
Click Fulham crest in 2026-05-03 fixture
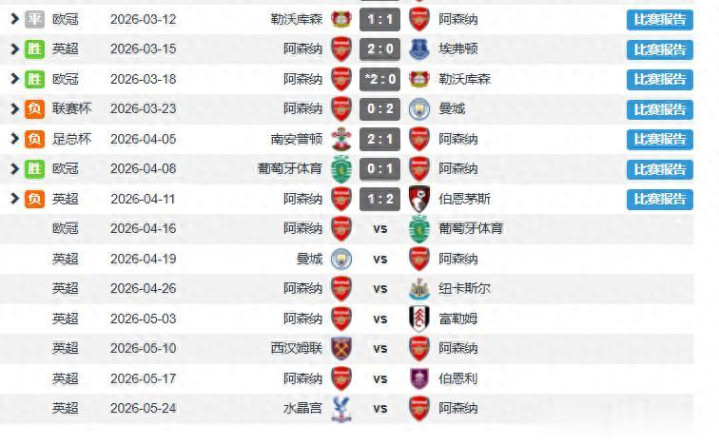coord(419,318)
